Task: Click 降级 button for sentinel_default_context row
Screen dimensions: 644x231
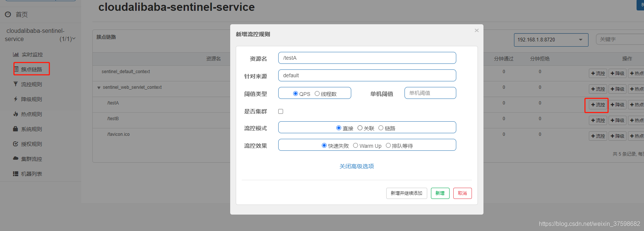Action: 618,74
